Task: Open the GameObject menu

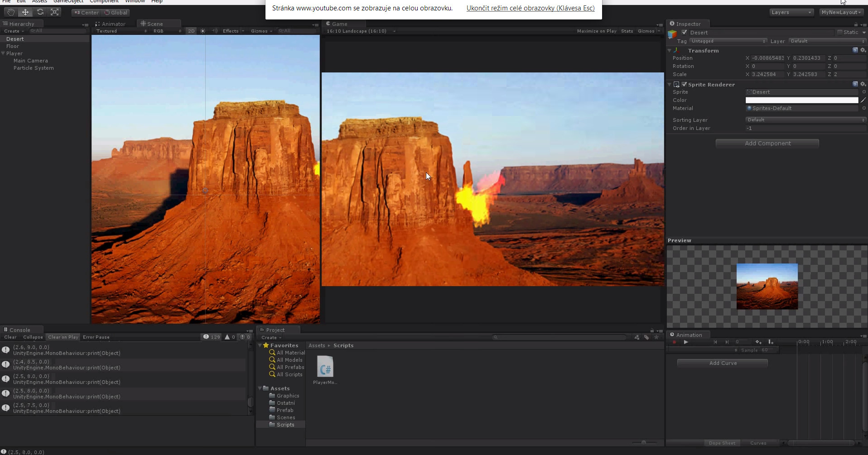Action: click(68, 1)
